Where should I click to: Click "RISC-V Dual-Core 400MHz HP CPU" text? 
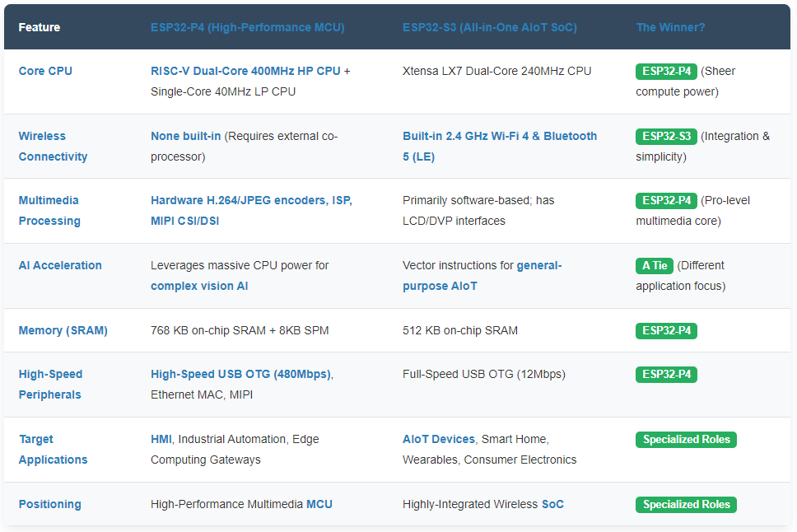point(245,71)
